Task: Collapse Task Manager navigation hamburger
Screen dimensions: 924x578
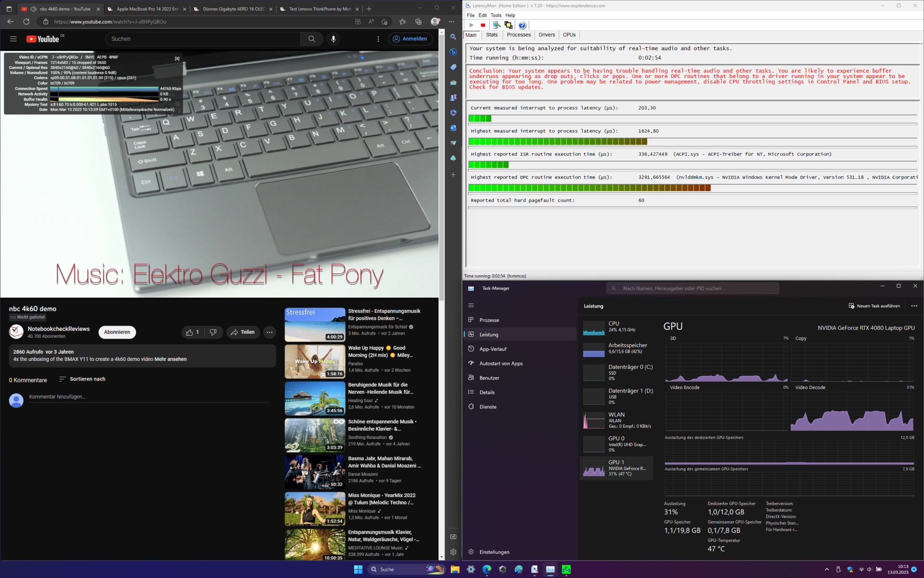Action: [471, 305]
